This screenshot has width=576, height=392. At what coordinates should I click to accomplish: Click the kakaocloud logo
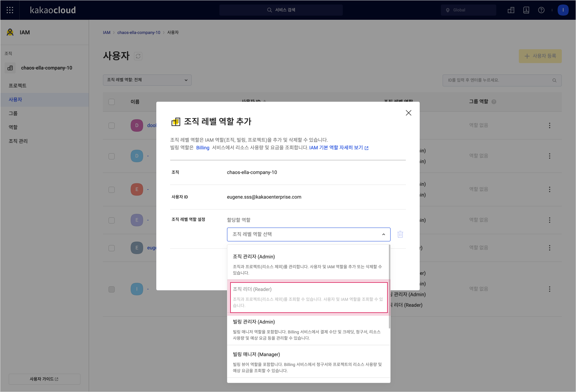coord(53,10)
